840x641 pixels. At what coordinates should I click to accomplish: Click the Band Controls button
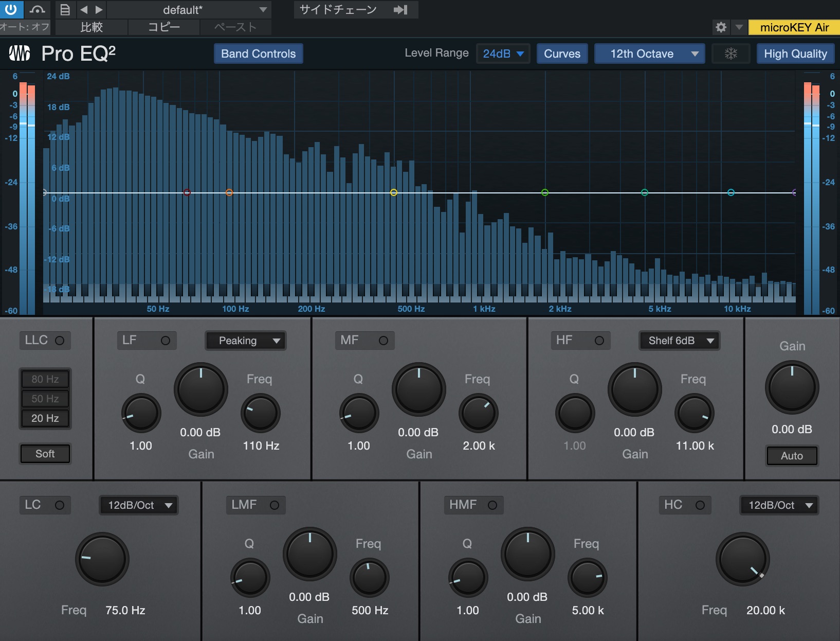click(x=259, y=54)
